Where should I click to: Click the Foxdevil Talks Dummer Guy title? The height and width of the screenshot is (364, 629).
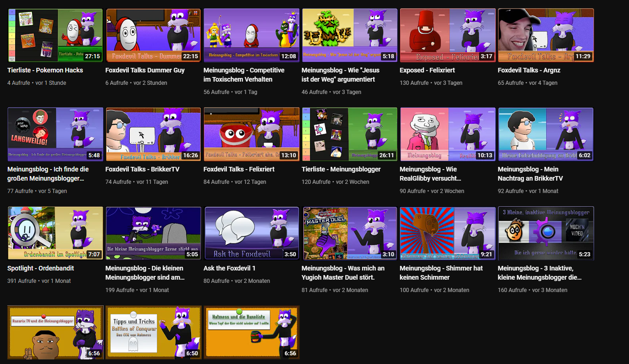(145, 70)
